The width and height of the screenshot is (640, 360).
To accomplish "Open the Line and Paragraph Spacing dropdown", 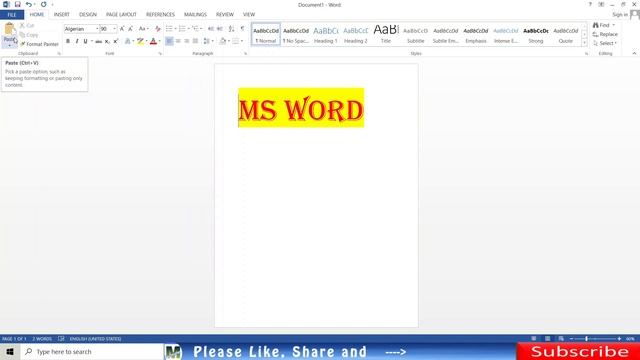I will click(x=208, y=41).
